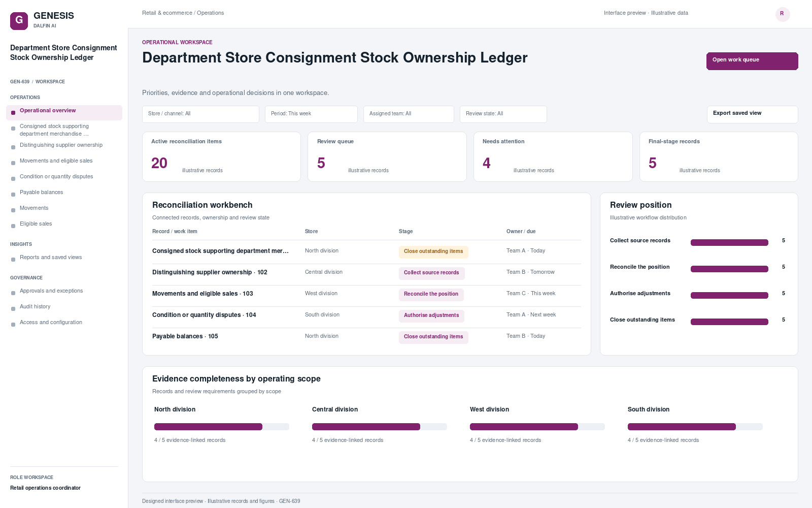
Task: Click the Collect source records stage pill
Action: (431, 273)
